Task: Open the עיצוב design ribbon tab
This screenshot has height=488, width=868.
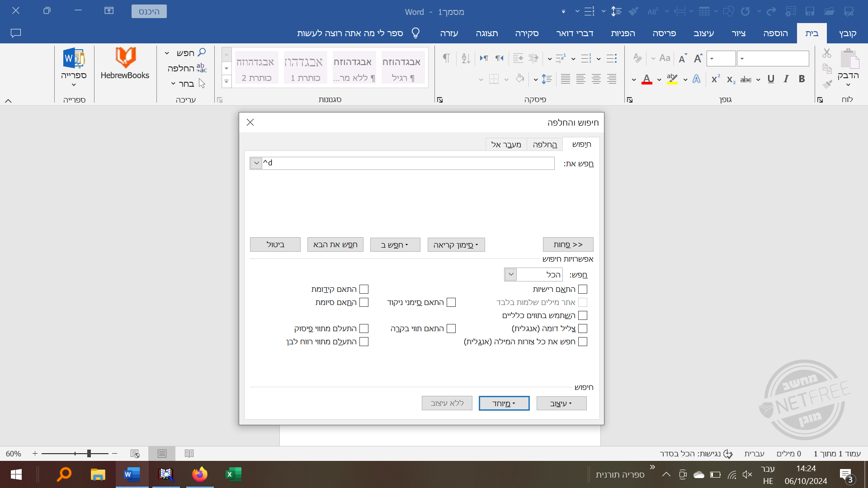Action: (x=704, y=33)
